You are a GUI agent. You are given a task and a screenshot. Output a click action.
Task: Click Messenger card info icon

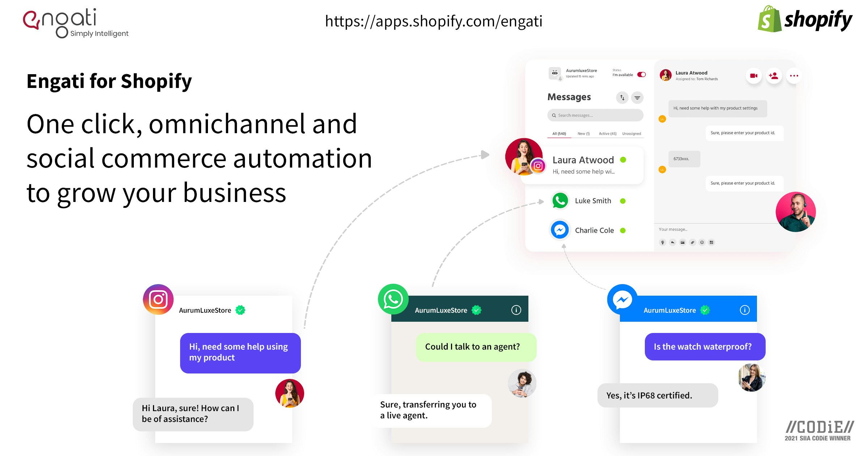[745, 310]
